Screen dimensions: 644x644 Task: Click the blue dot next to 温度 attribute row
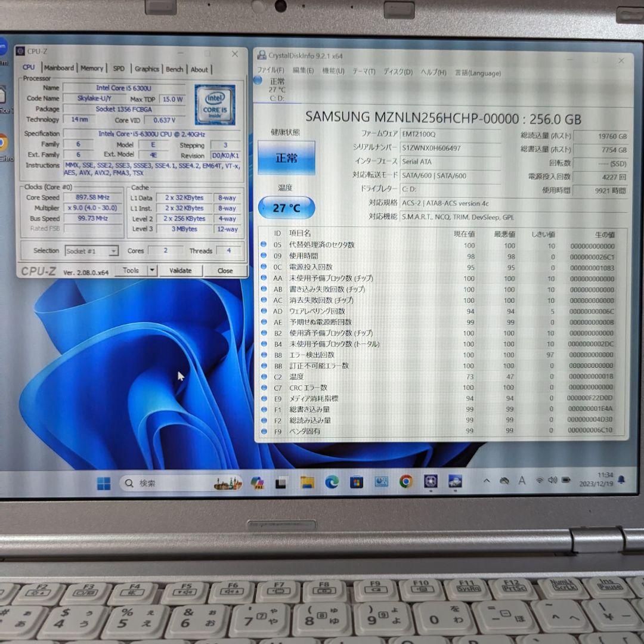coord(264,377)
